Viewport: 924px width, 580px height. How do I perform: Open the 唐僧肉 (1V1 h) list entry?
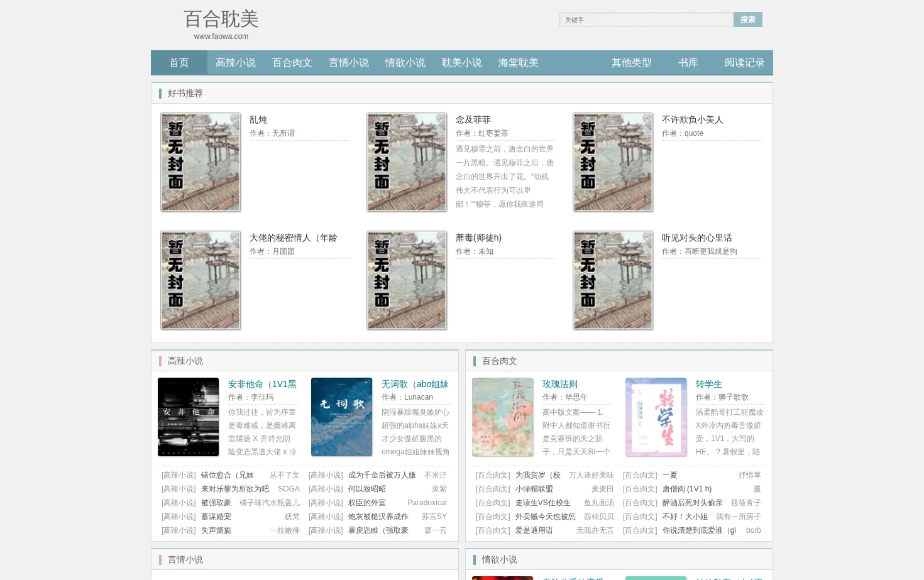[x=687, y=489]
